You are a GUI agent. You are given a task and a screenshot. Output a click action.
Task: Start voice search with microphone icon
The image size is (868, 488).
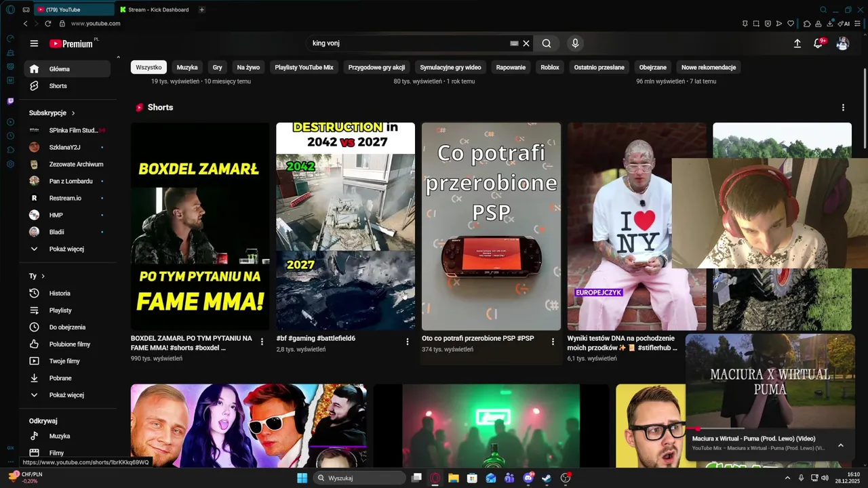pos(575,43)
